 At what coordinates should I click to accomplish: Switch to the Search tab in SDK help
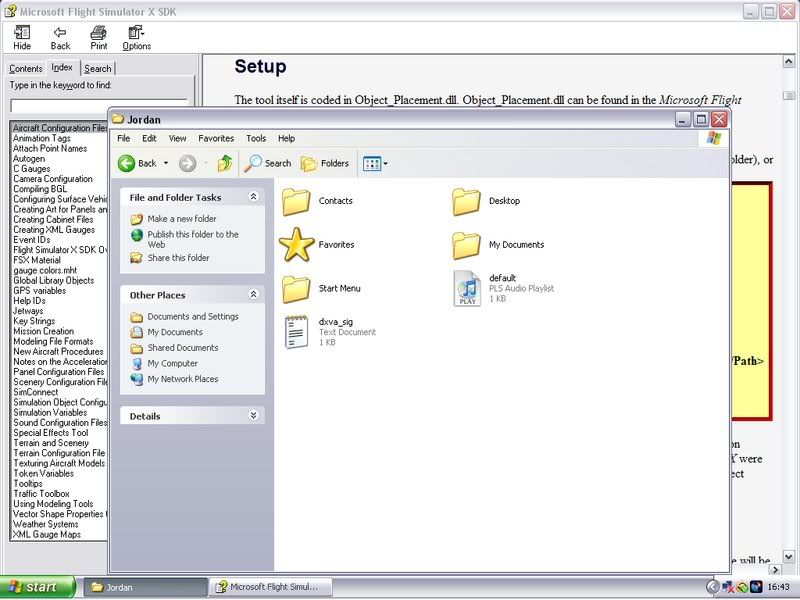click(x=98, y=69)
